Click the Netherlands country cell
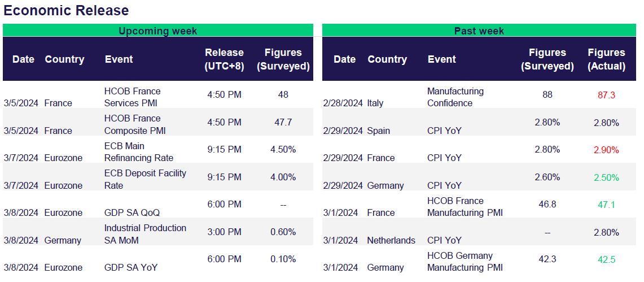644x282 pixels. tap(391, 241)
